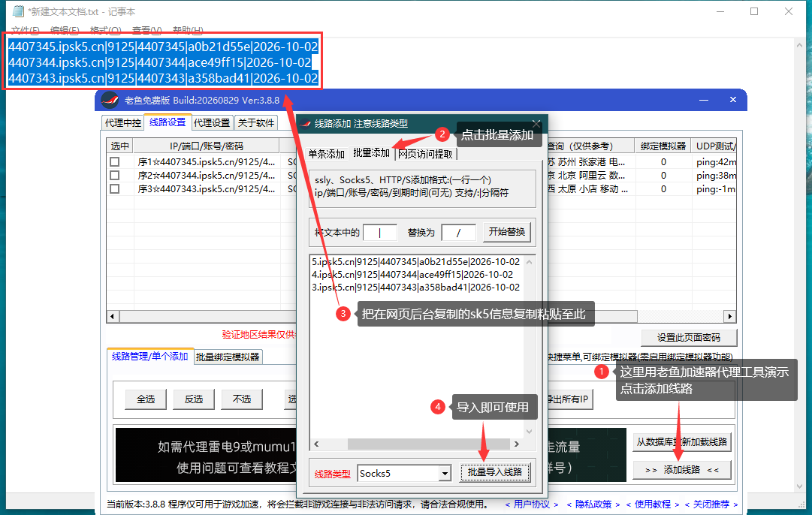The width and height of the screenshot is (812, 515).
Task: Select the 批量添加 tab
Action: (371, 152)
